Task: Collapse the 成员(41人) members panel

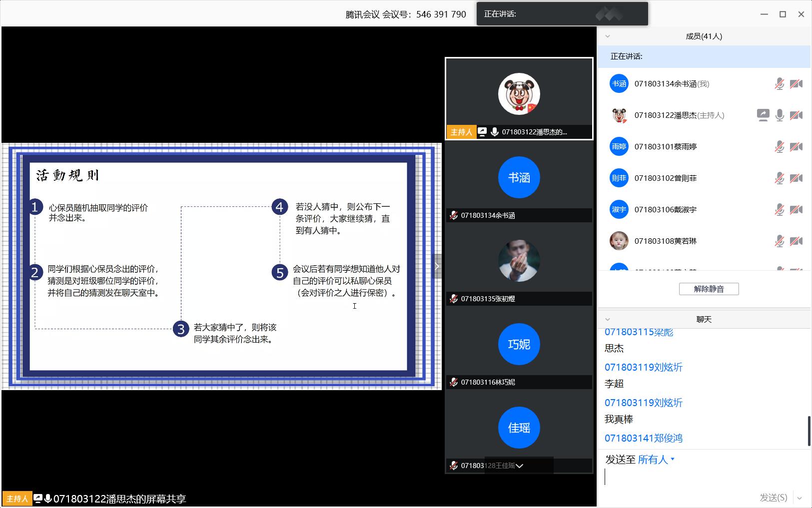Action: (x=608, y=36)
